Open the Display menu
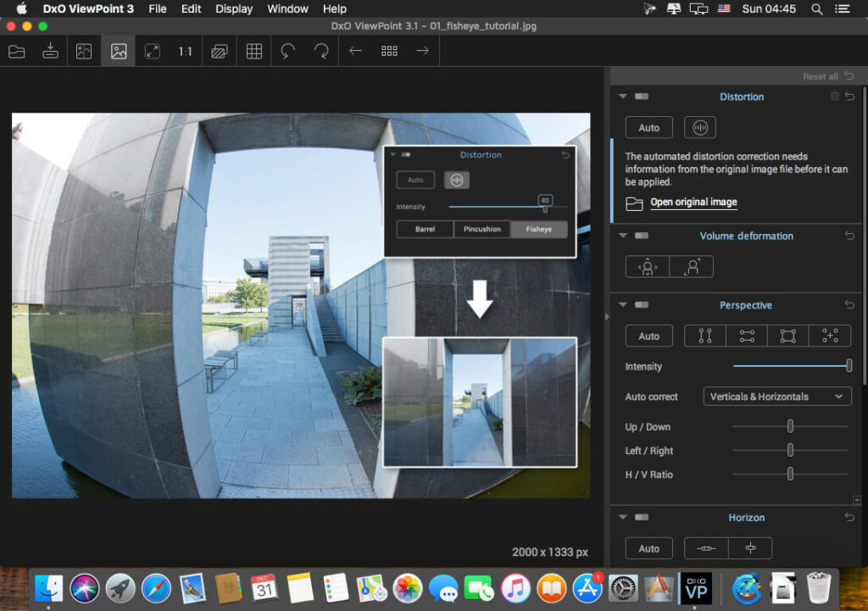 point(234,8)
